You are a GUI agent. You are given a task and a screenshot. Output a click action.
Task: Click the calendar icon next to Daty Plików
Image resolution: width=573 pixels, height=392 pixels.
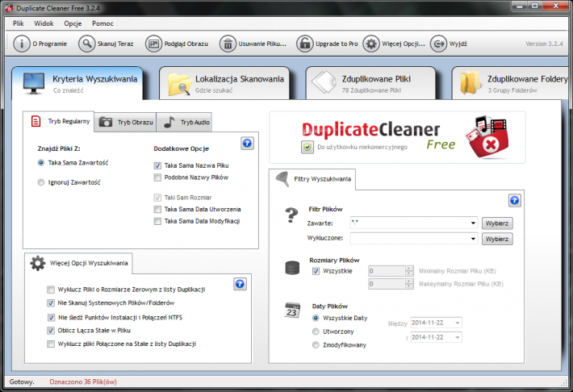point(292,311)
